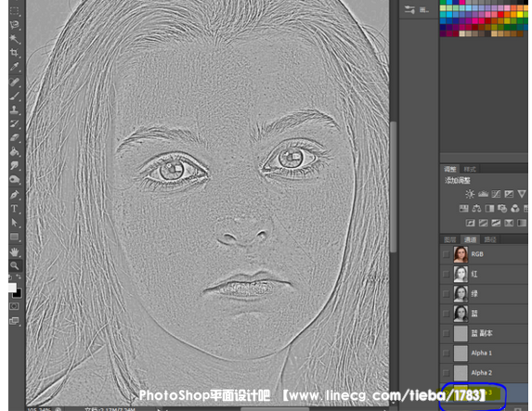Select the Healing Brush tool
The height and width of the screenshot is (411, 532).
point(14,82)
